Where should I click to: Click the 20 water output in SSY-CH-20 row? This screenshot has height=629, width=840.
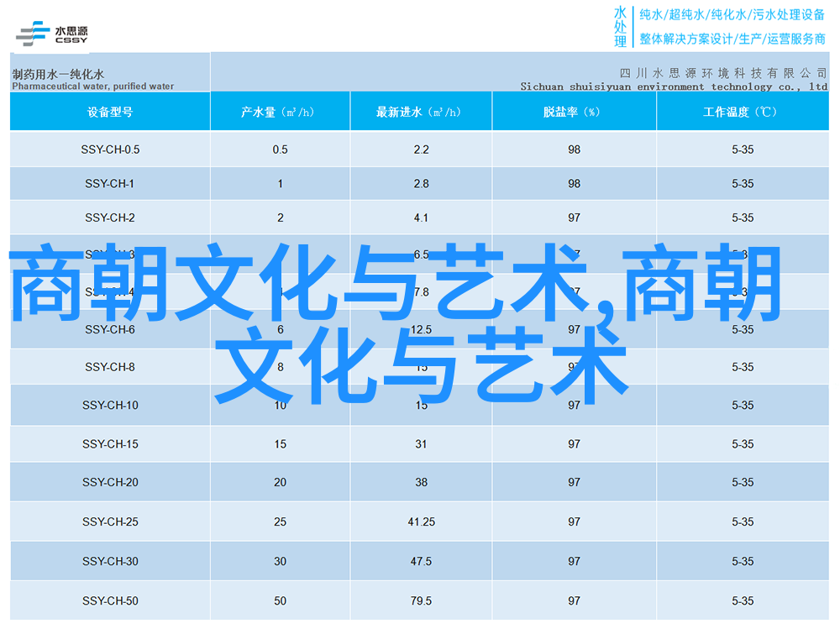click(281, 483)
